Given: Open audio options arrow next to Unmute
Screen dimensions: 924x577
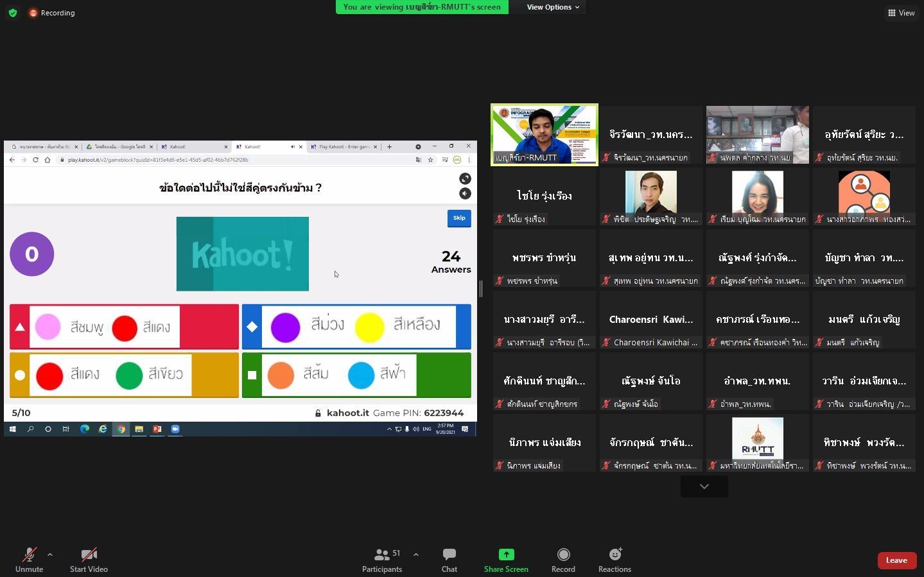Looking at the screenshot, I should coord(50,555).
